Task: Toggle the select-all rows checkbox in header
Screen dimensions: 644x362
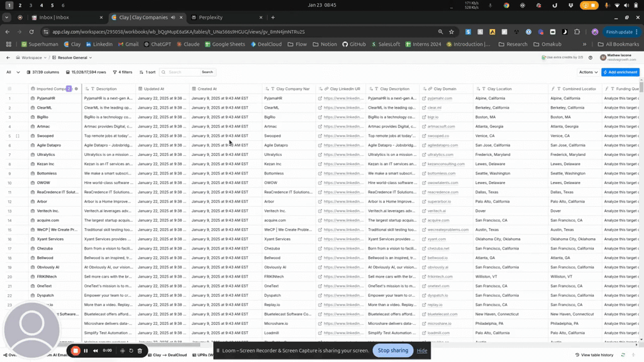Action: click(x=9, y=89)
